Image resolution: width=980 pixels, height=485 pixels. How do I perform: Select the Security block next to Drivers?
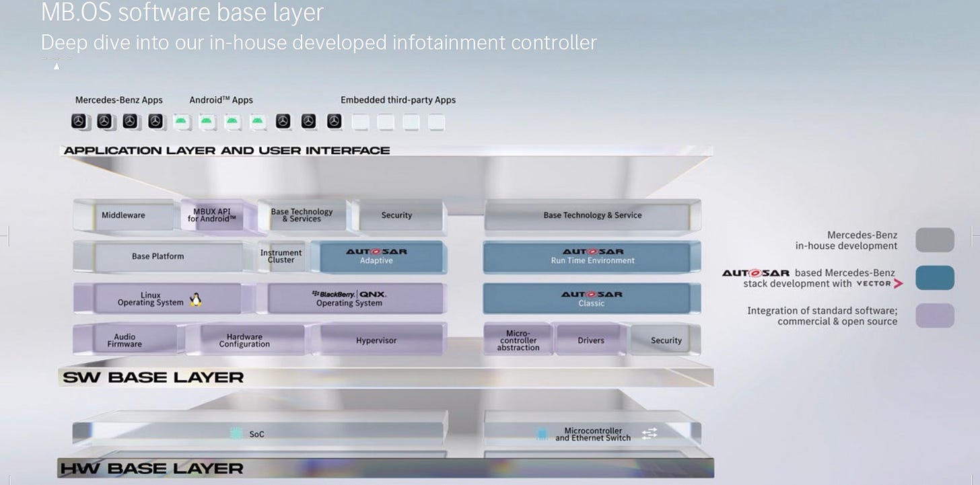666,340
